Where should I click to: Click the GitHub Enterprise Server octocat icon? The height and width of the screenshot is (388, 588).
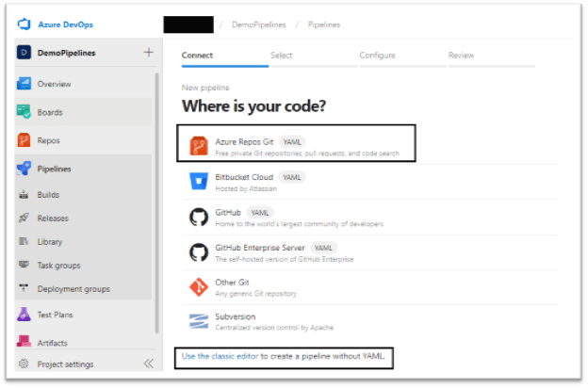[199, 252]
